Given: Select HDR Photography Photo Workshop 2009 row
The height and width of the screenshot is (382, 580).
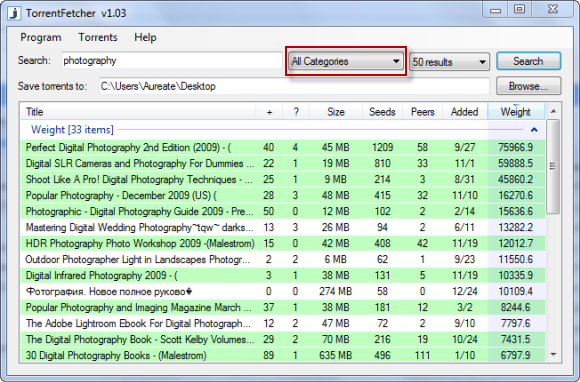Looking at the screenshot, I should (283, 243).
